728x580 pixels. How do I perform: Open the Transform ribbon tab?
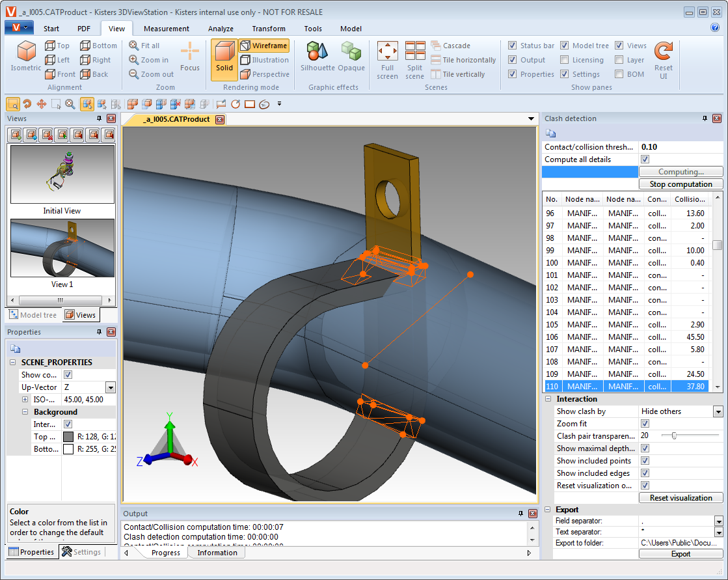[269, 29]
